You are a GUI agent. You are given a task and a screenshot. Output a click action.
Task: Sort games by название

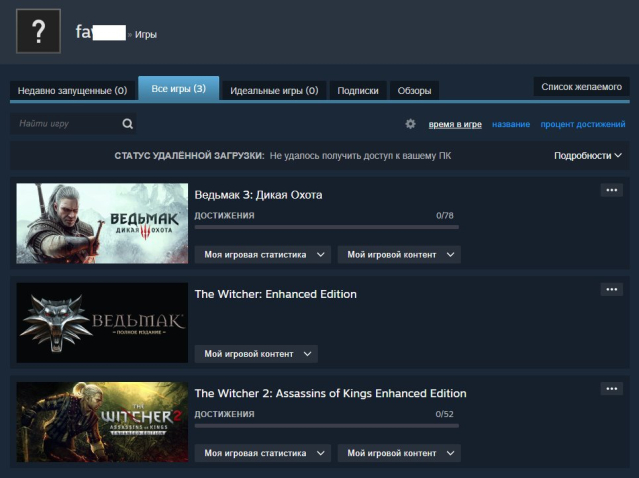(x=511, y=124)
